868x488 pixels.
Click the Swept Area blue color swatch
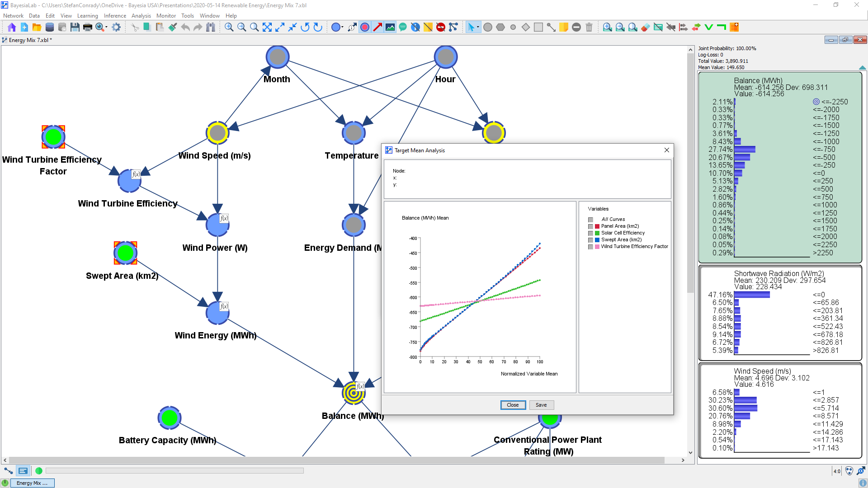coord(597,240)
